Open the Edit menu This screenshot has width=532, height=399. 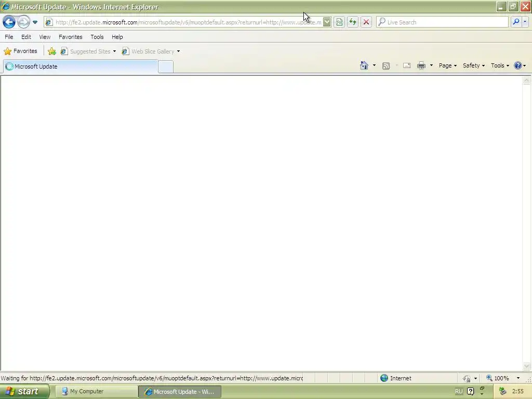[x=26, y=37]
